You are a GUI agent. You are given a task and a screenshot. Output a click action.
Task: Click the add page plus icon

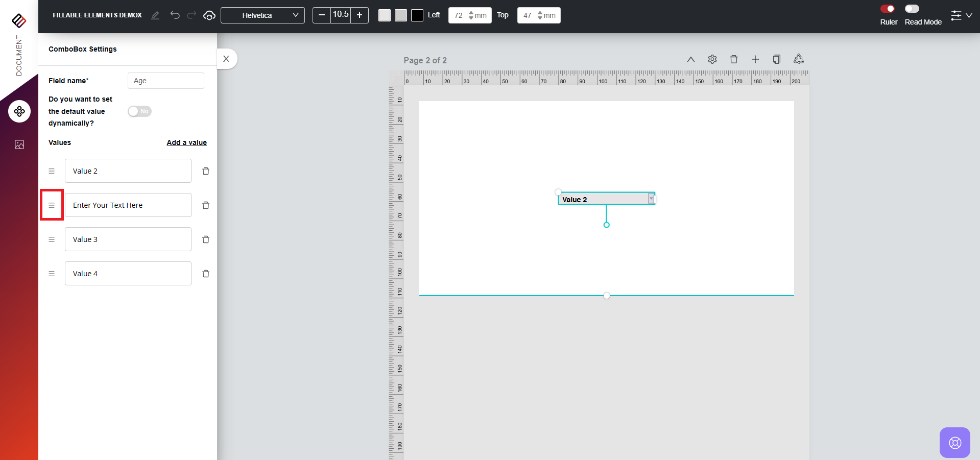pyautogui.click(x=755, y=59)
